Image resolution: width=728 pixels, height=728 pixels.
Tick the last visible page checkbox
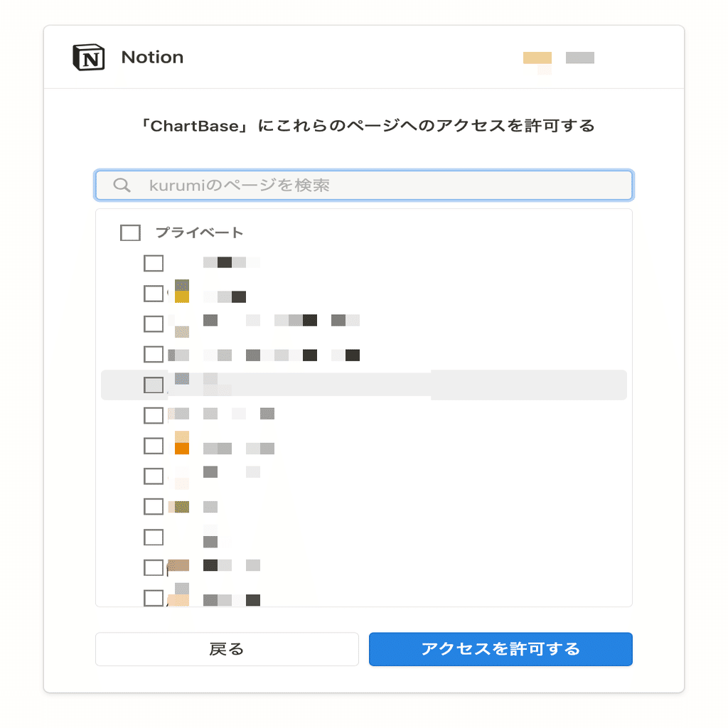[x=154, y=598]
